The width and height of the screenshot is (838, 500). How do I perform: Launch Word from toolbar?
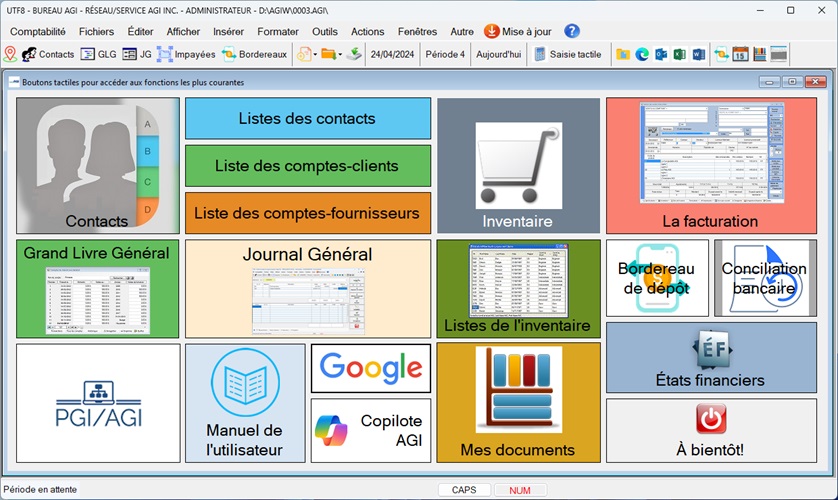[x=699, y=54]
